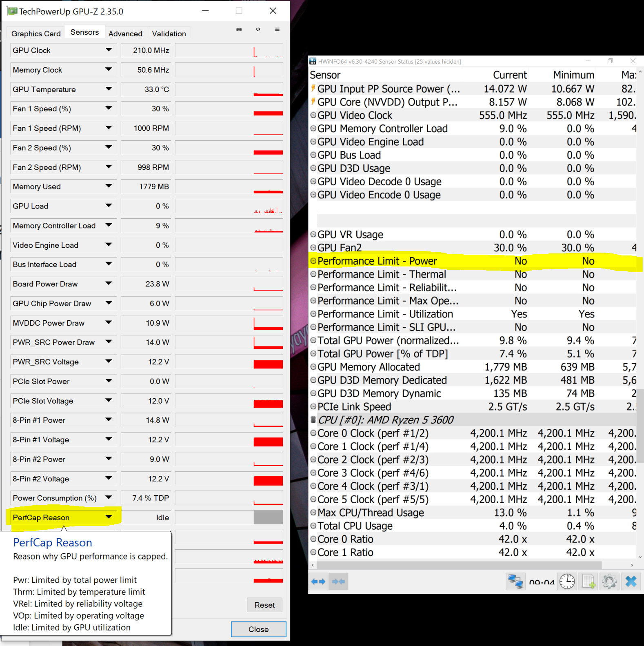Select the Total GPU Power [% of TDP] row
Viewport: 644px width, 646px height.
point(473,353)
